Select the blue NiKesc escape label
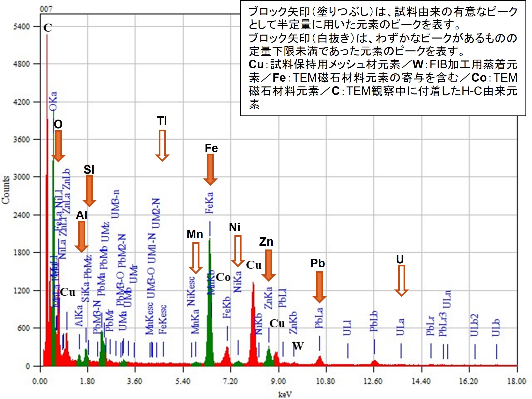This screenshot has height=399, width=532. pos(191,291)
